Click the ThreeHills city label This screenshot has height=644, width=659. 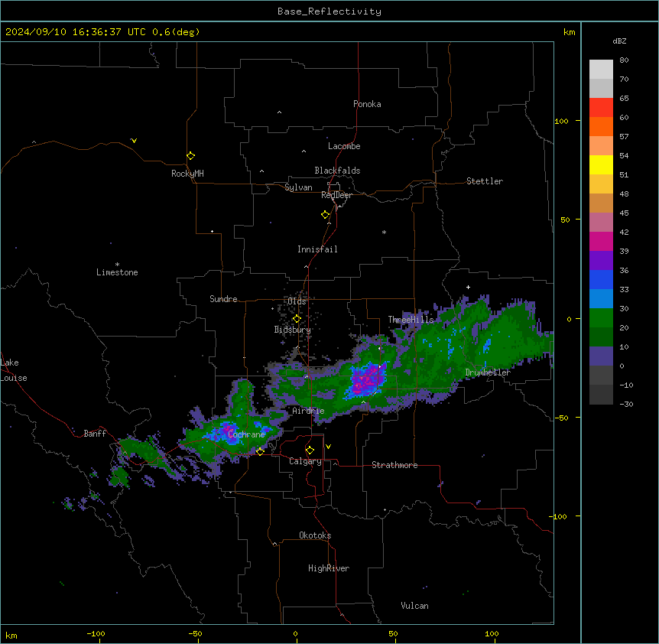(x=411, y=320)
